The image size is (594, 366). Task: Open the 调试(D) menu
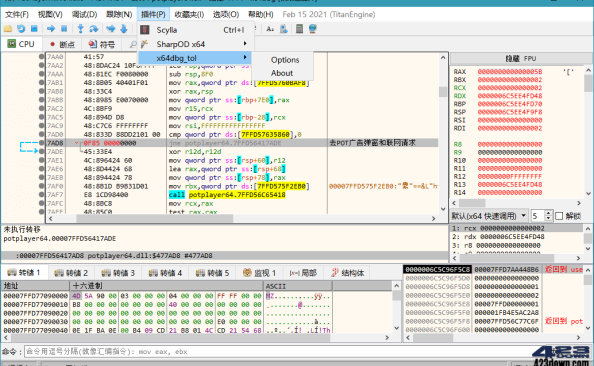[x=84, y=14]
